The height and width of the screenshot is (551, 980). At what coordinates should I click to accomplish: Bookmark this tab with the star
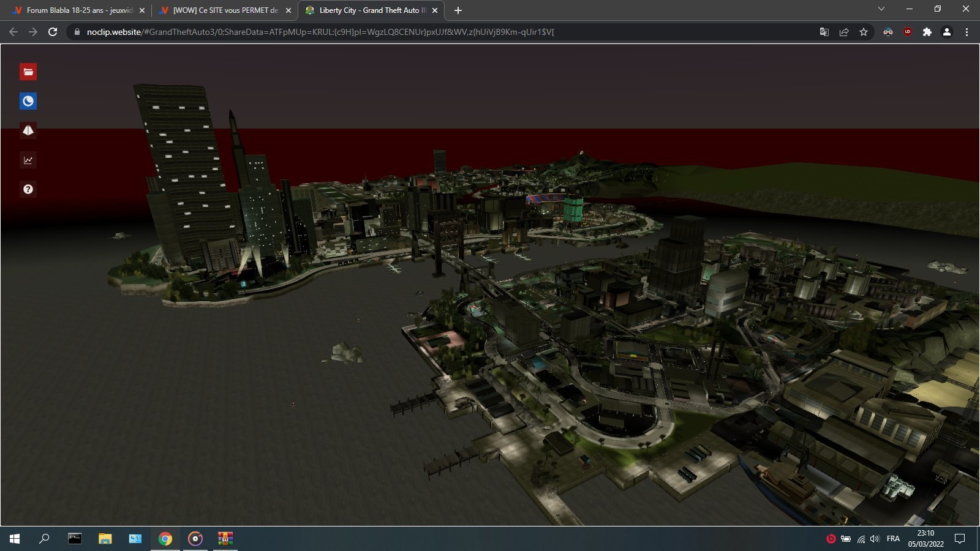[x=864, y=32]
